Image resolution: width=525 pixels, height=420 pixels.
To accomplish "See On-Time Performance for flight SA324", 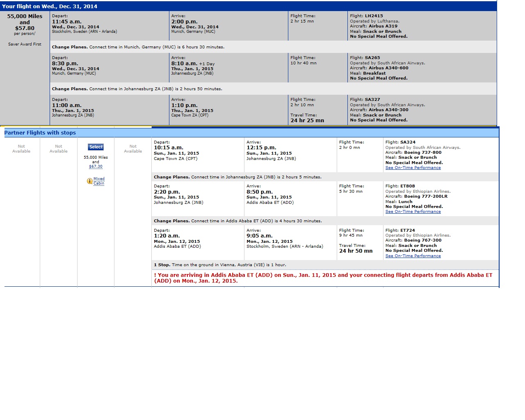I will pos(413,168).
